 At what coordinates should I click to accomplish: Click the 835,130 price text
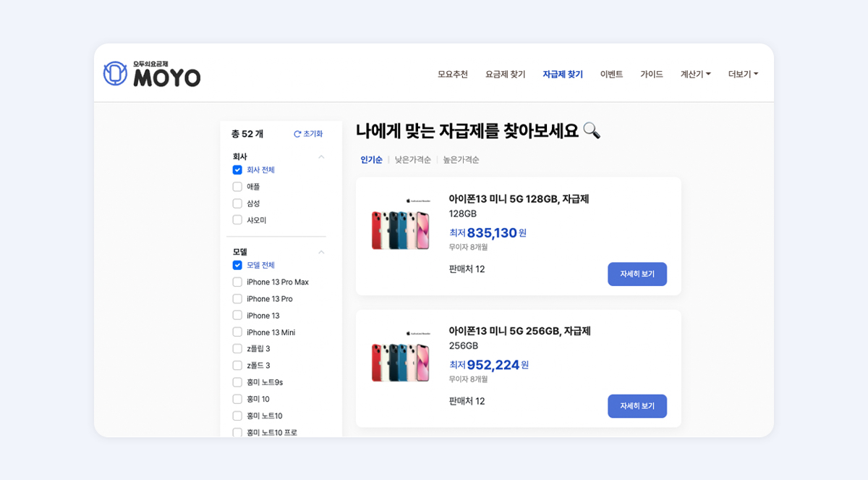coord(492,233)
